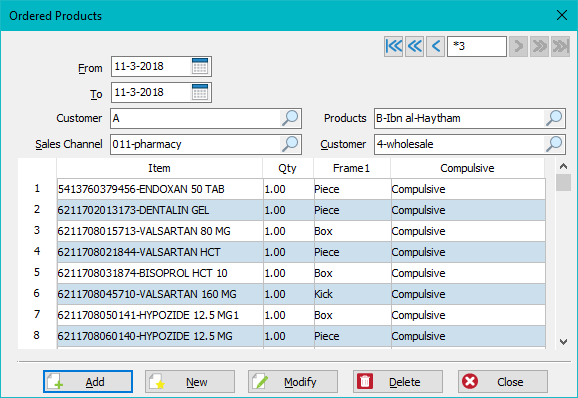The height and width of the screenshot is (398, 578).
Task: Click Box cell in VALSARTAN 80 MG row
Action: click(x=352, y=231)
